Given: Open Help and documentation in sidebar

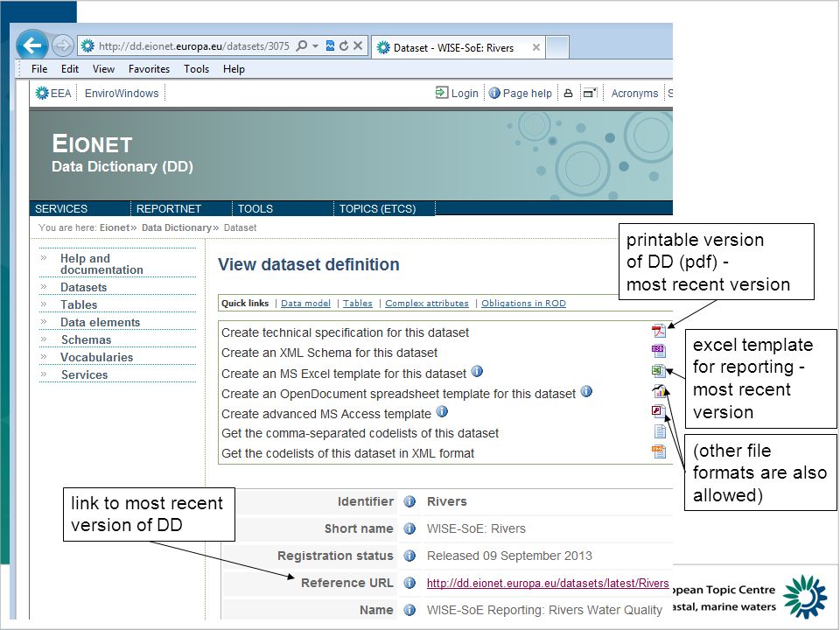Looking at the screenshot, I should 101,264.
